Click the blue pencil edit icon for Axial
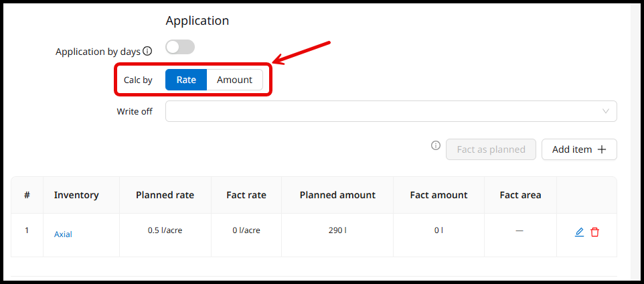This screenshot has height=284, width=644. [579, 232]
